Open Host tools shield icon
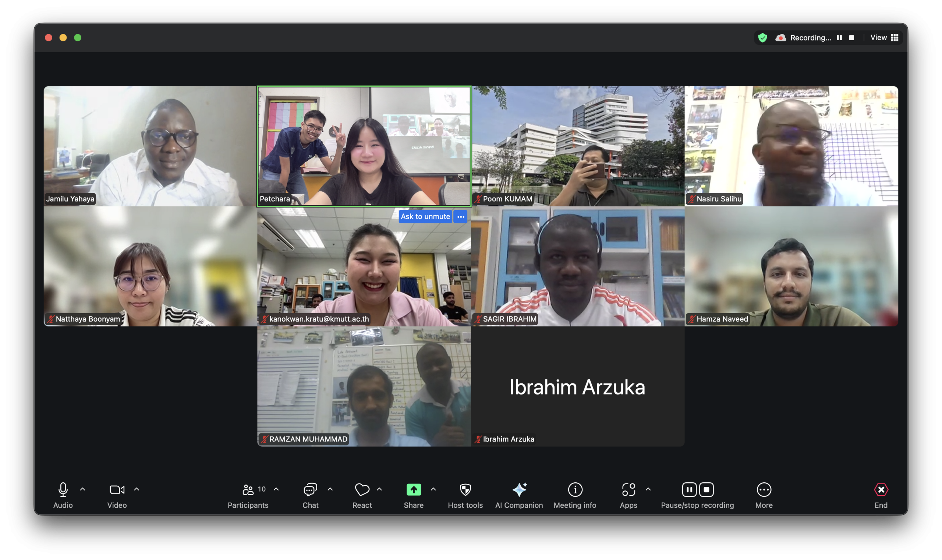 pos(465,490)
